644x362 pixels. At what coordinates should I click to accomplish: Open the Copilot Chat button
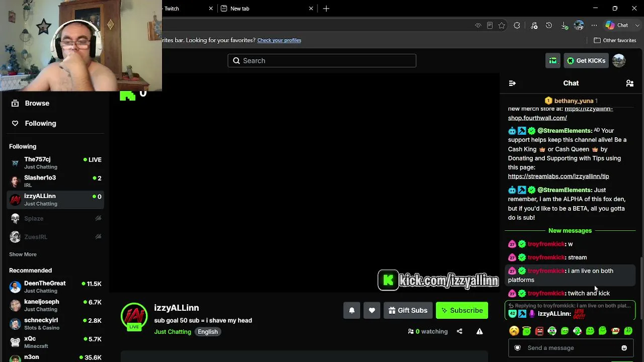(x=617, y=25)
